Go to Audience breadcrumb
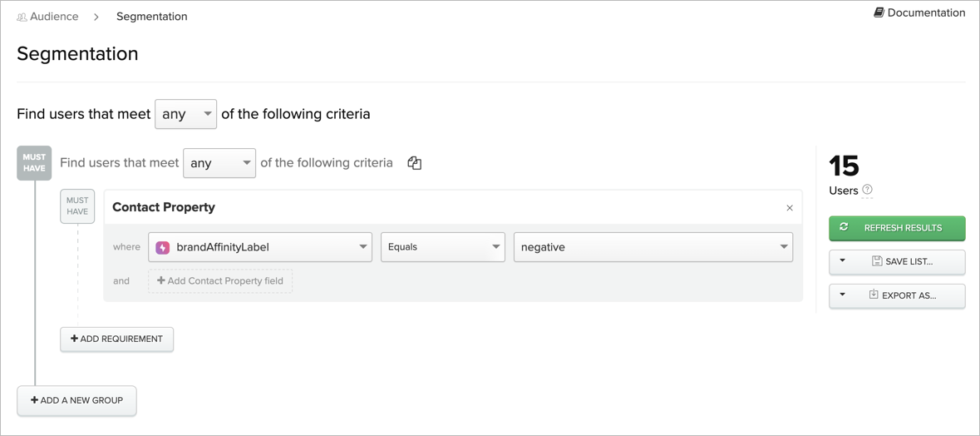Image resolution: width=980 pixels, height=436 pixels. click(47, 17)
